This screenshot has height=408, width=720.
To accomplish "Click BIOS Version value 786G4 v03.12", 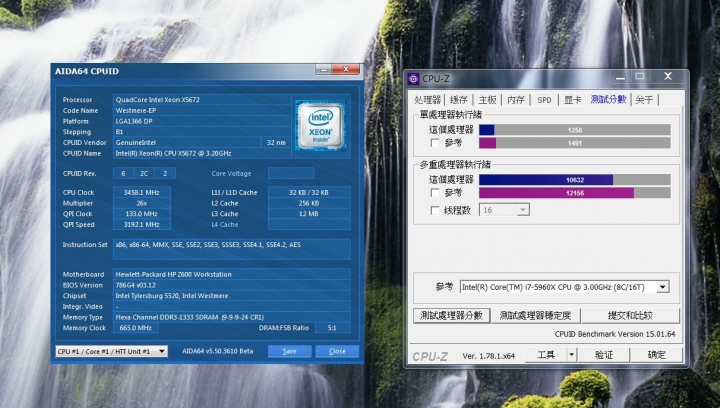I will (x=232, y=285).
